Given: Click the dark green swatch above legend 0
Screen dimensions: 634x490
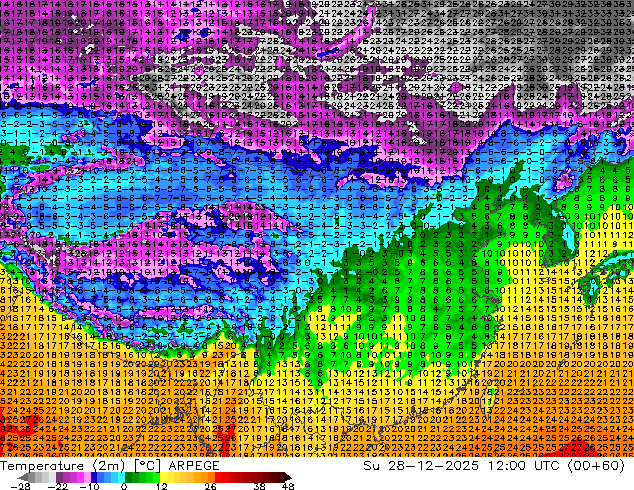Looking at the screenshot, I should pyautogui.click(x=128, y=477).
